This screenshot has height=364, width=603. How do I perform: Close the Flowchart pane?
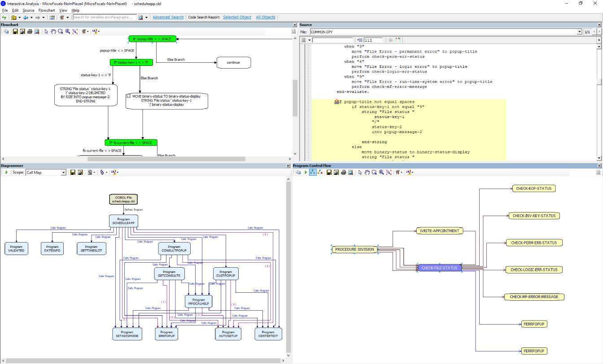295,25
